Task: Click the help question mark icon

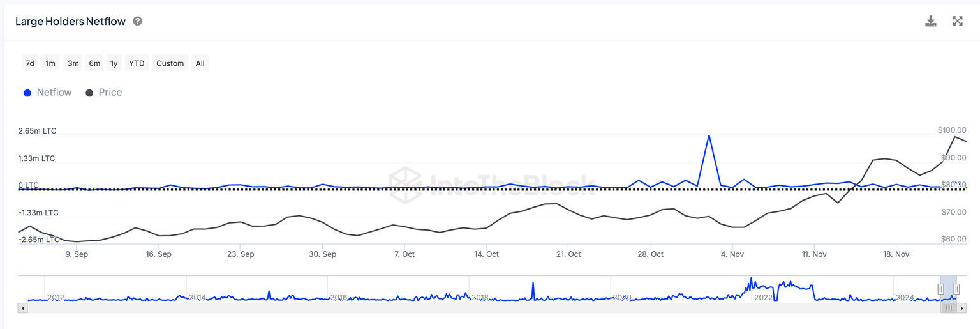Action: [x=137, y=21]
